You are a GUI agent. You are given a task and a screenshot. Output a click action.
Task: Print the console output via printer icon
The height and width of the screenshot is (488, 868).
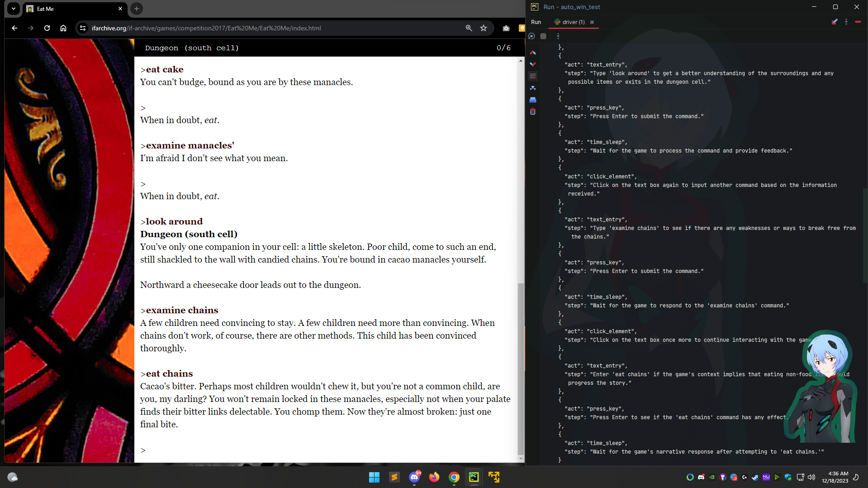tap(533, 100)
